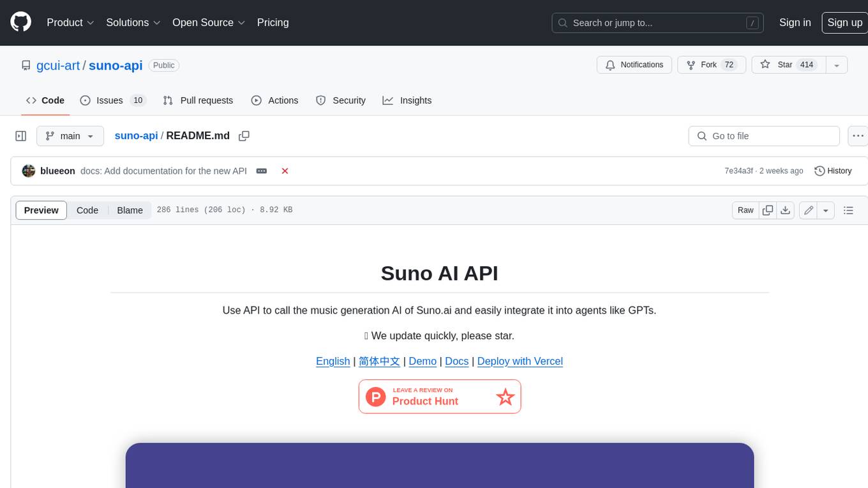
Task: Open the 简体中文 readme link
Action: point(379,361)
